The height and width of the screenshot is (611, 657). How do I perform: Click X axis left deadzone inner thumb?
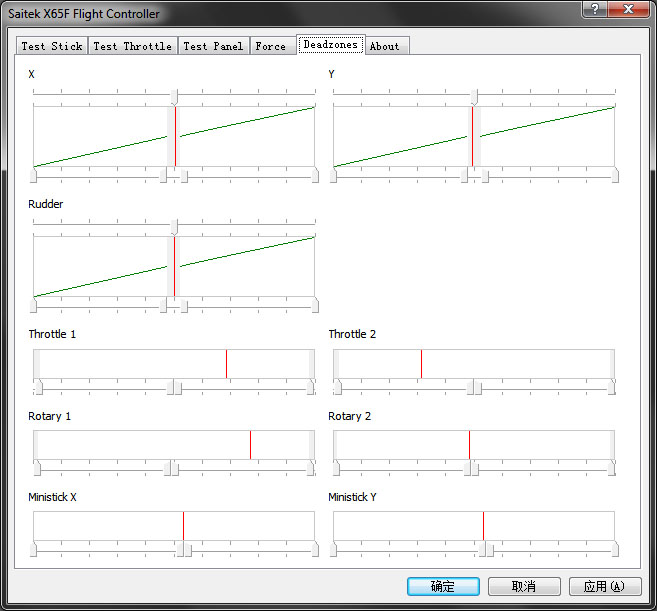point(163,175)
